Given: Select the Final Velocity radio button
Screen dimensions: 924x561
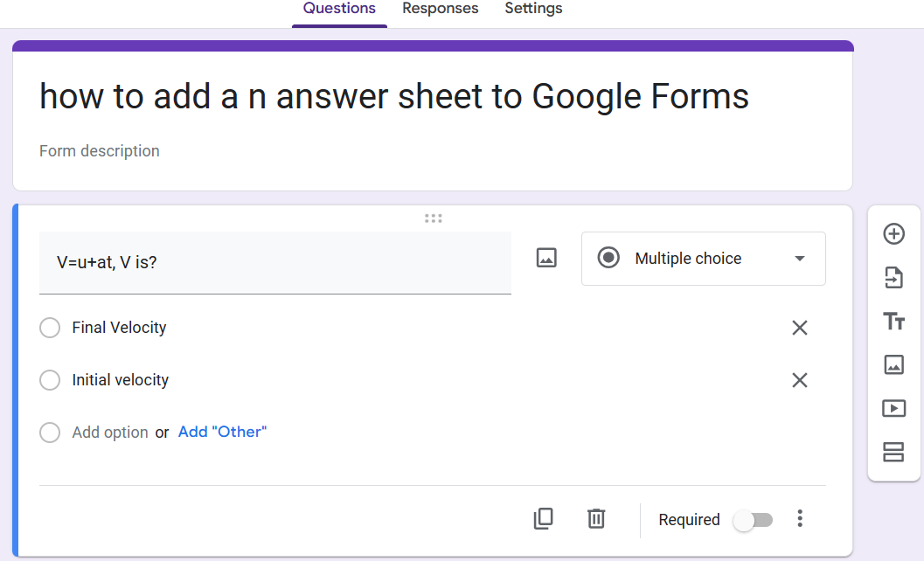Looking at the screenshot, I should [x=50, y=328].
